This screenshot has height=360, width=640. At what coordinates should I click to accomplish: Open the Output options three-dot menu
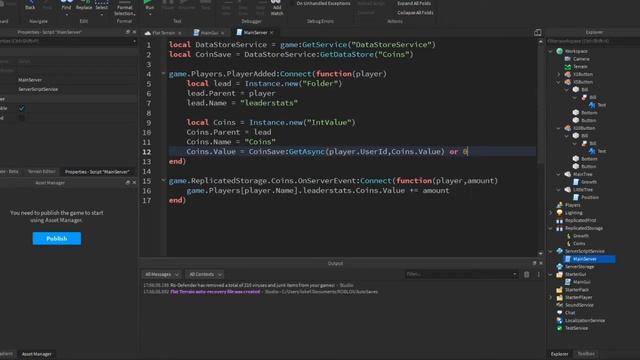click(538, 274)
